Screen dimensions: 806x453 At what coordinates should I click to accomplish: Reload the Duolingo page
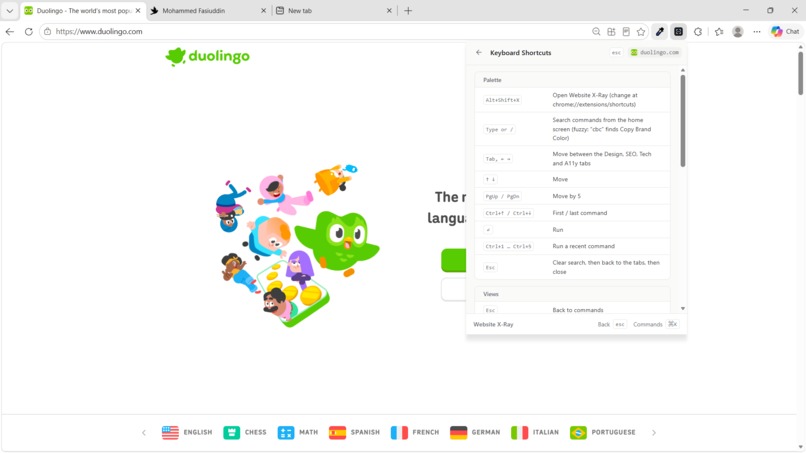click(29, 31)
